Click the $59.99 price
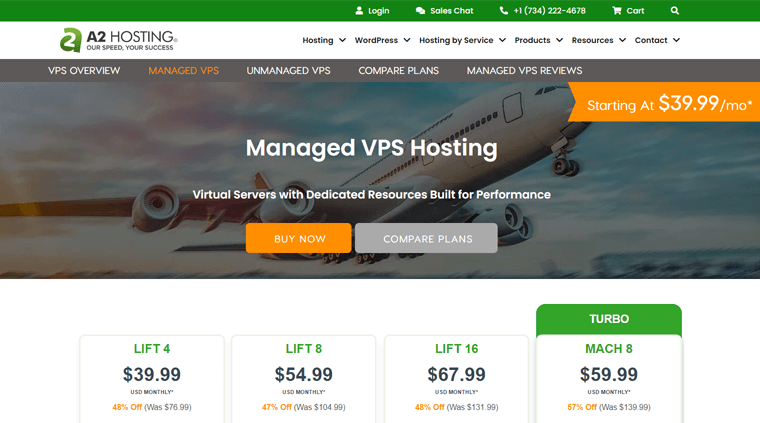The image size is (760, 423). click(x=609, y=375)
